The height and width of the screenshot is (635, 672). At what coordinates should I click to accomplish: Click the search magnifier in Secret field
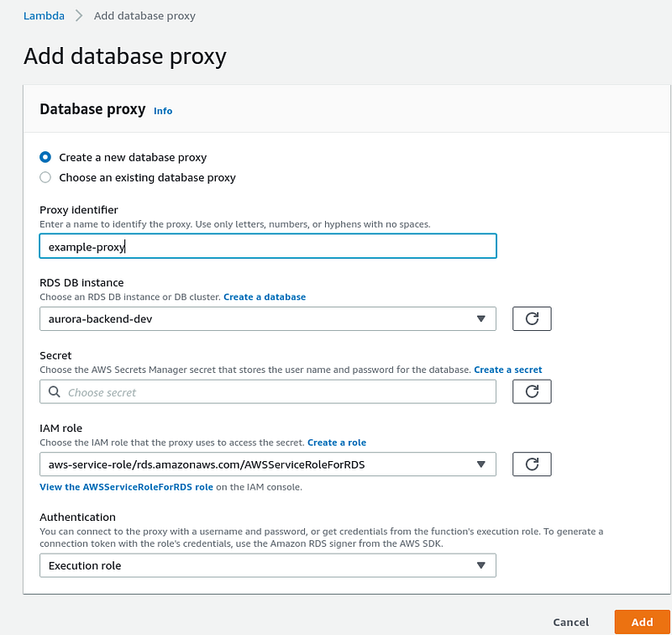pos(55,391)
